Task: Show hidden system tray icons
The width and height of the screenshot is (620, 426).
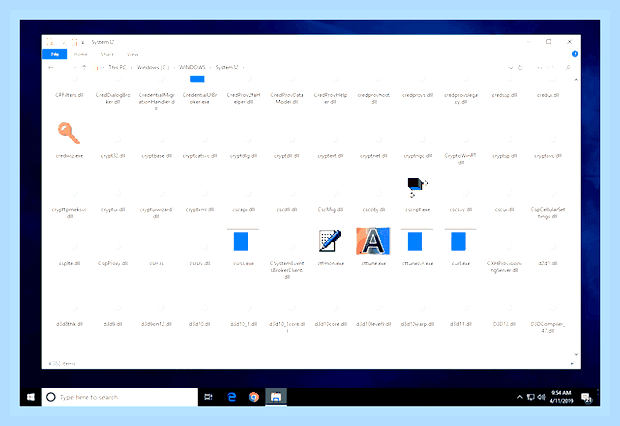Action: pos(519,397)
